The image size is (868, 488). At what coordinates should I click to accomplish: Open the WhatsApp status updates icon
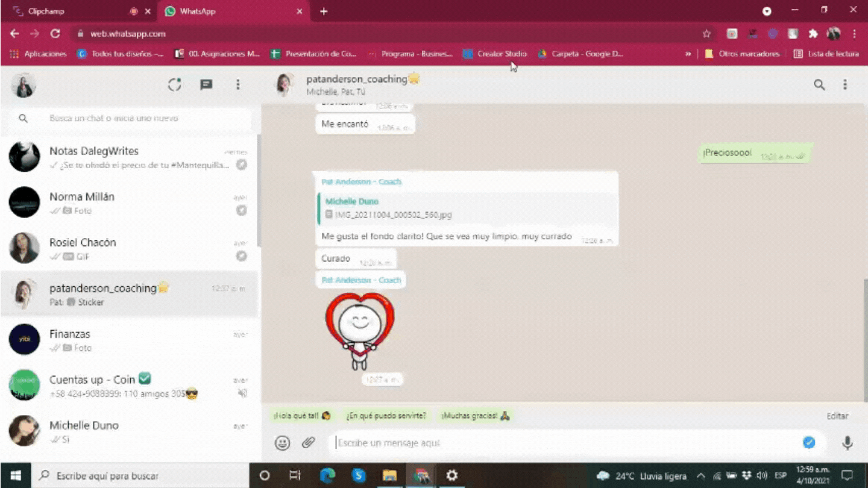(x=175, y=85)
